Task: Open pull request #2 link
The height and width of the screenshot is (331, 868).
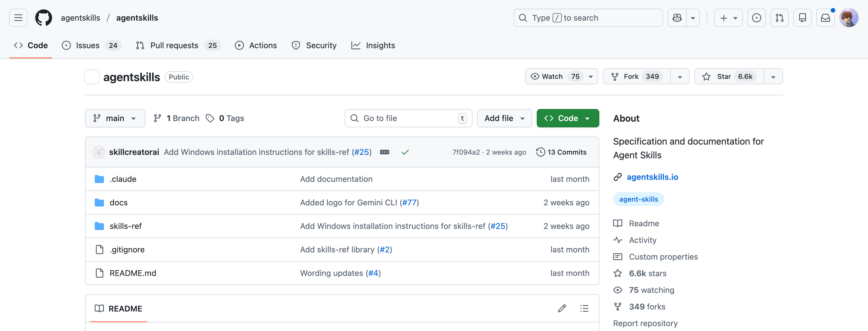Action: pyautogui.click(x=384, y=250)
